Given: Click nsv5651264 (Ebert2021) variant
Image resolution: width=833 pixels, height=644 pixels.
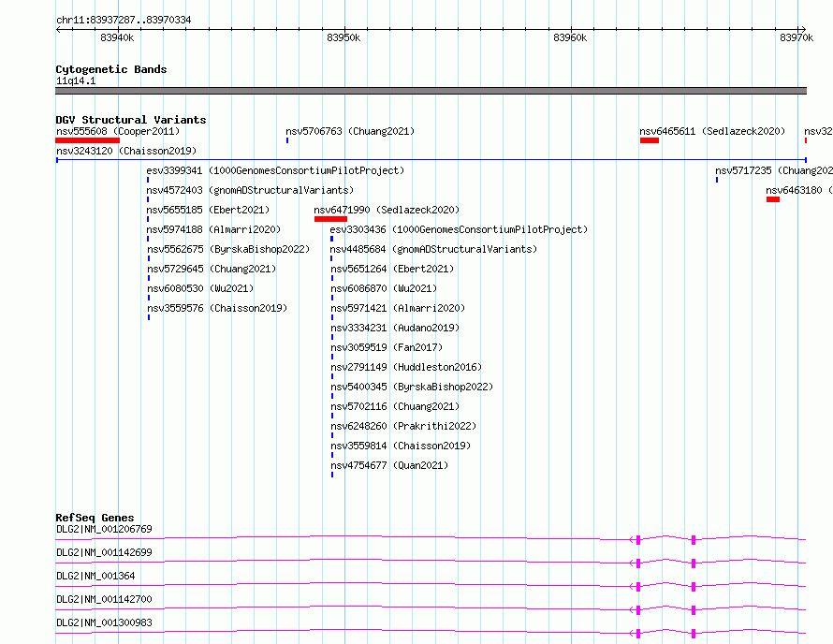Looking at the screenshot, I should pyautogui.click(x=392, y=269).
